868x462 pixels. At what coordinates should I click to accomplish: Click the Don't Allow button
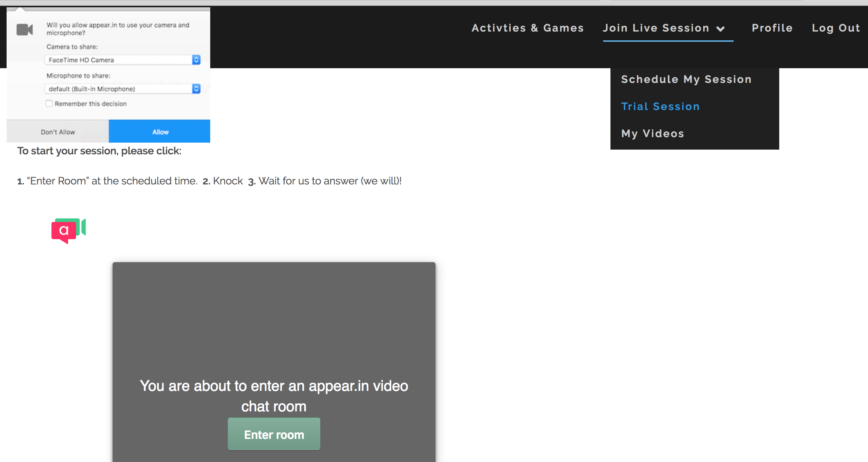click(x=58, y=131)
